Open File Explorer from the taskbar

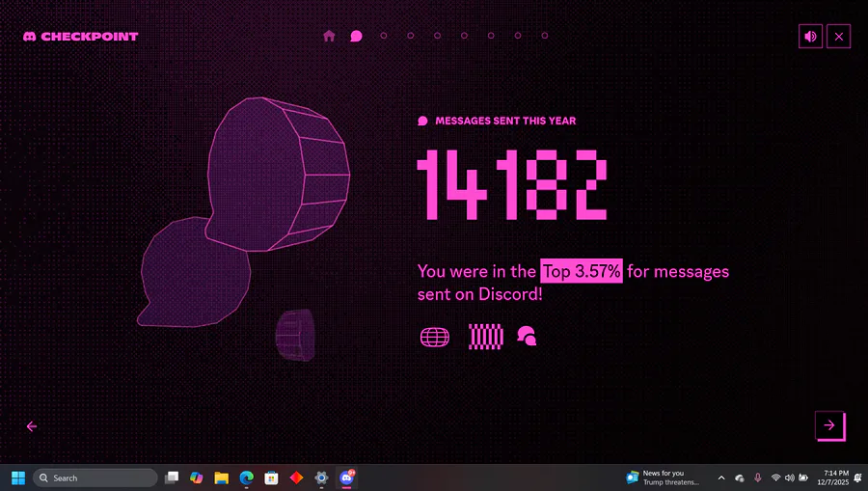point(222,477)
